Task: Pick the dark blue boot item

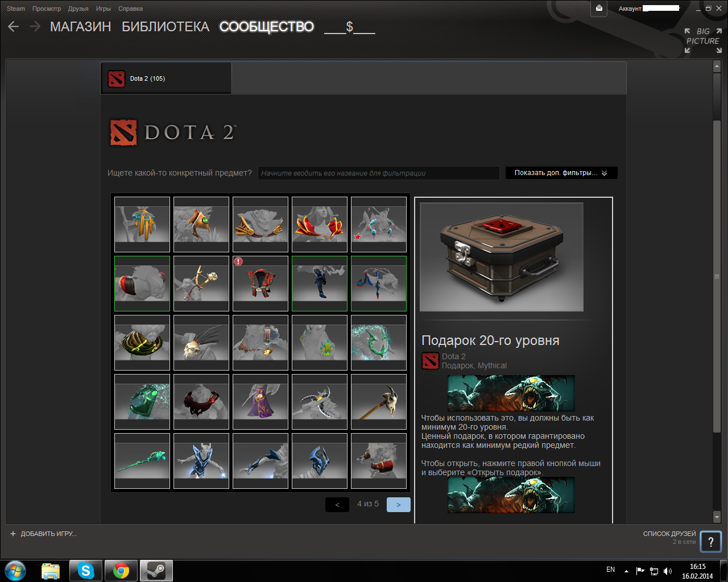Action: pyautogui.click(x=320, y=284)
